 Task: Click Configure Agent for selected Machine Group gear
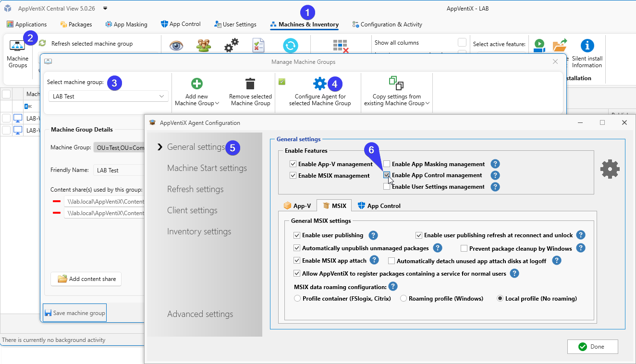[319, 84]
